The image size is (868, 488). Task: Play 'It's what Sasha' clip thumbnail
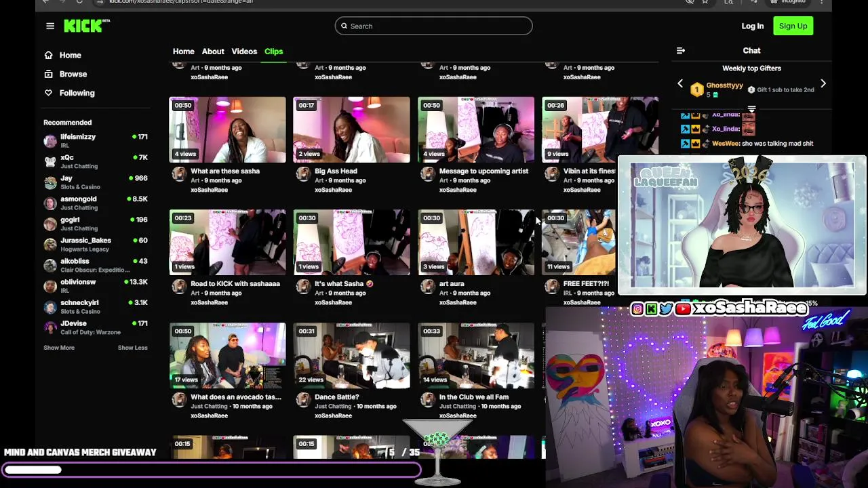click(x=351, y=242)
